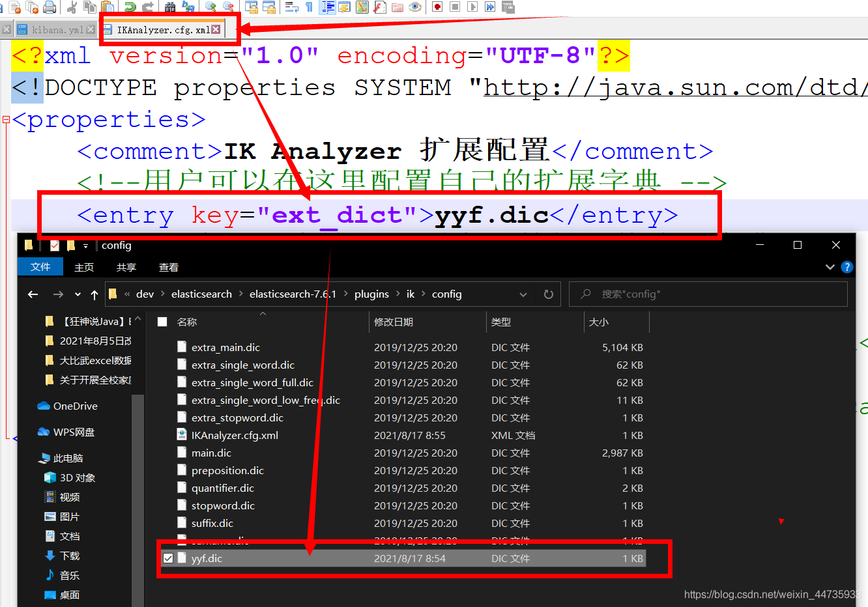Image resolution: width=868 pixels, height=607 pixels.
Task: Click the Close All documents icon
Action: point(33,8)
